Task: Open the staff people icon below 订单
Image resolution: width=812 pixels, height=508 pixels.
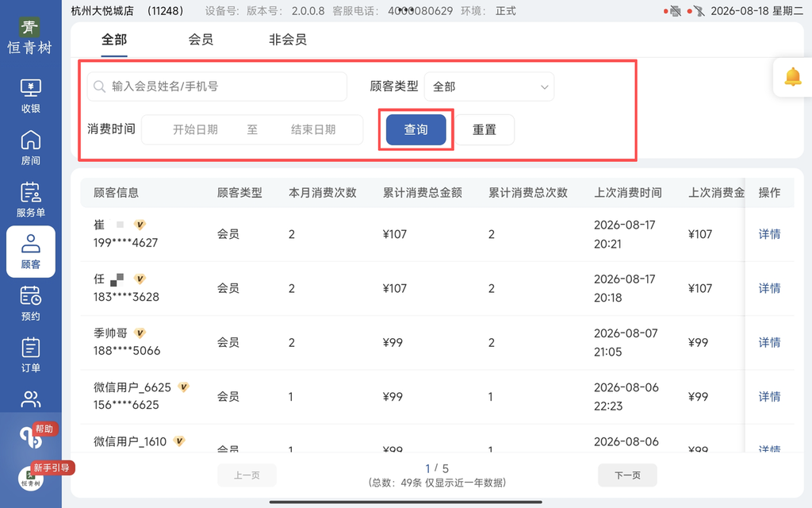Action: pos(31,399)
